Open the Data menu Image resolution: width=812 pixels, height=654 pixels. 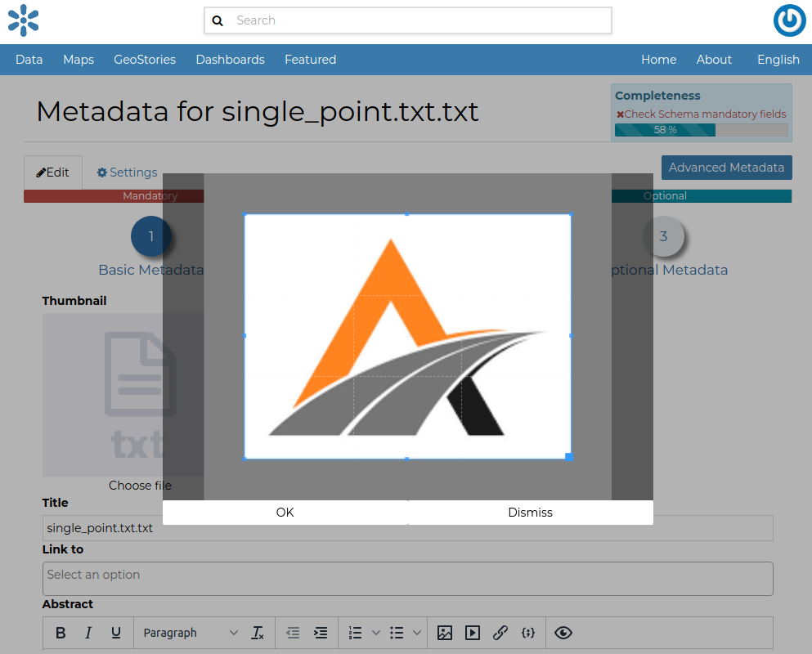29,60
